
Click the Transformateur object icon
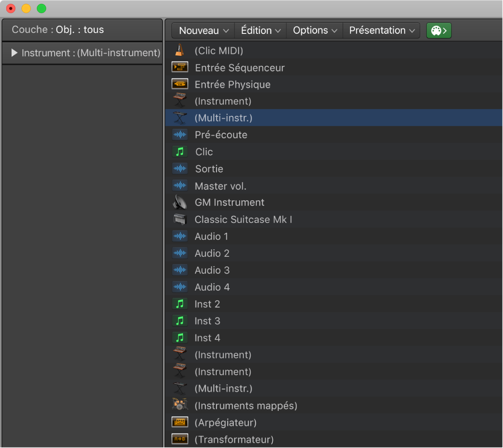(x=180, y=439)
